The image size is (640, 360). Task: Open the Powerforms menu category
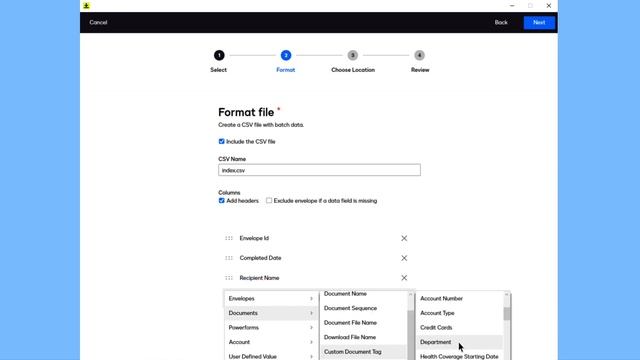click(x=270, y=328)
